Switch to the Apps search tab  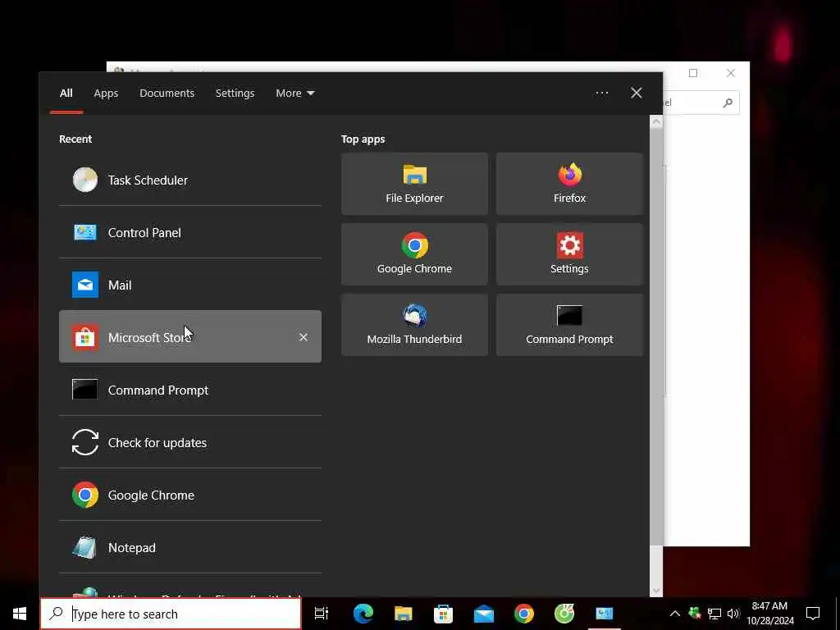(106, 94)
